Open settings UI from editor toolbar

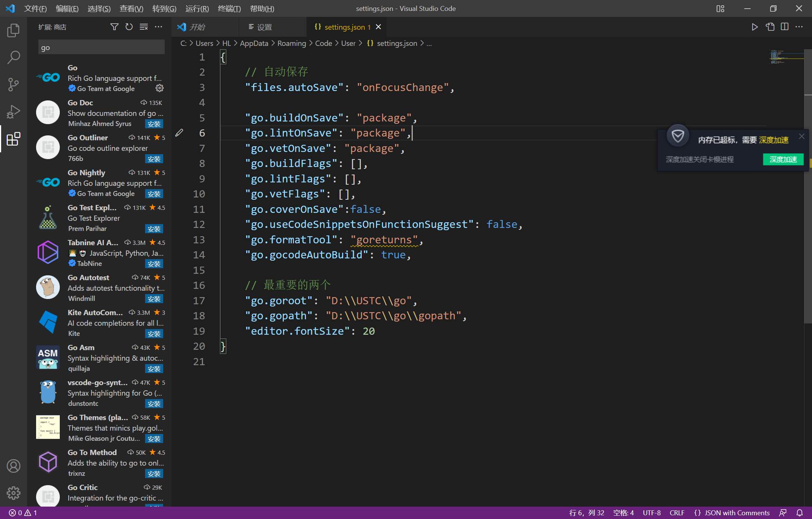(770, 27)
